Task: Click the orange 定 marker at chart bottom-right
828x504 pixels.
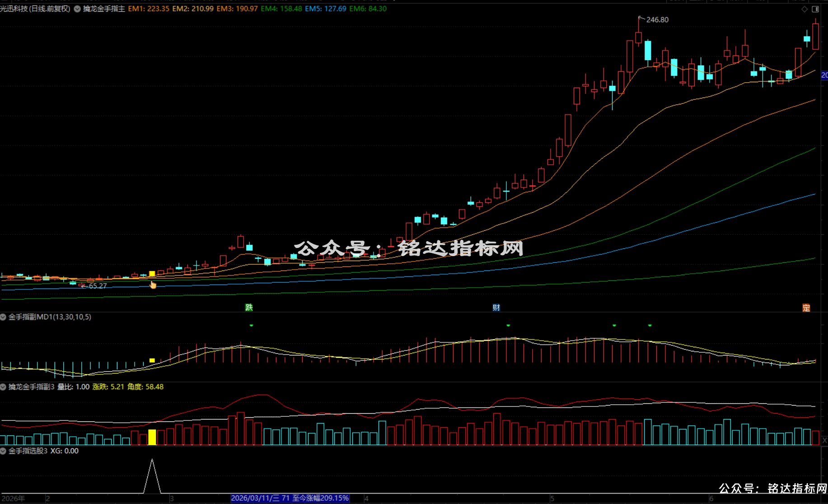Action: pyautogui.click(x=806, y=308)
